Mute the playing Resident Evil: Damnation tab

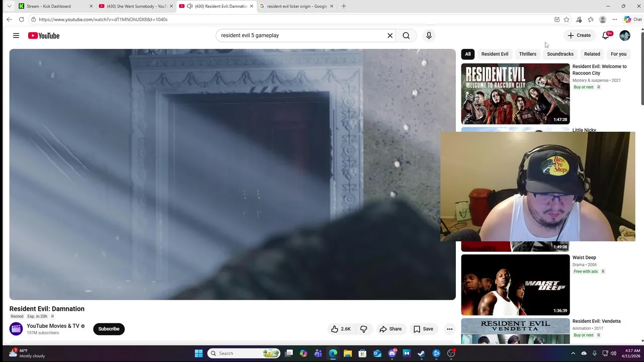(190, 6)
